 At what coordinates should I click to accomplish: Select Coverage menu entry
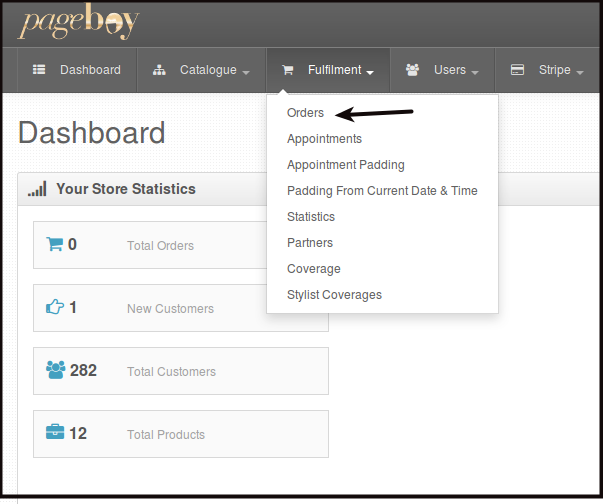314,269
